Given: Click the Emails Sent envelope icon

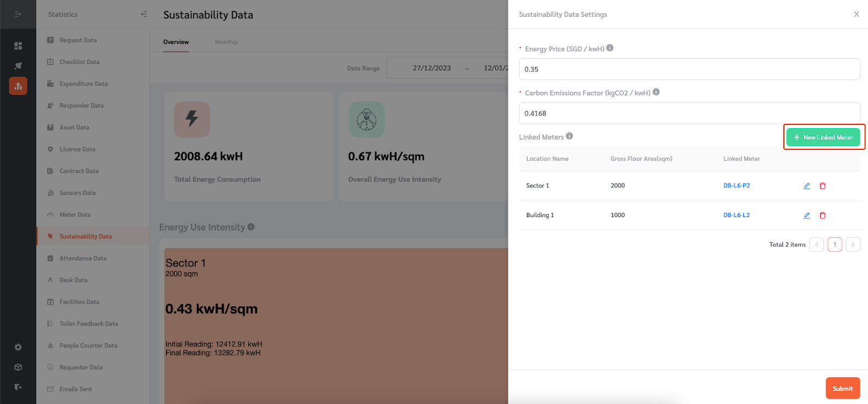Looking at the screenshot, I should [x=50, y=389].
